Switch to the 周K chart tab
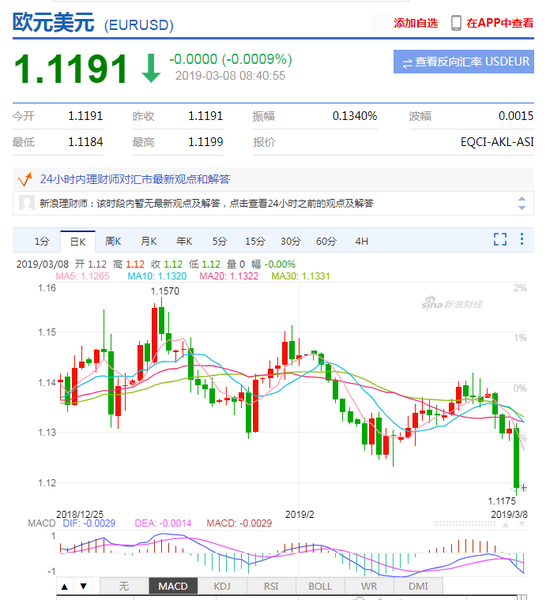Screen dimensions: 550x600 113,241
